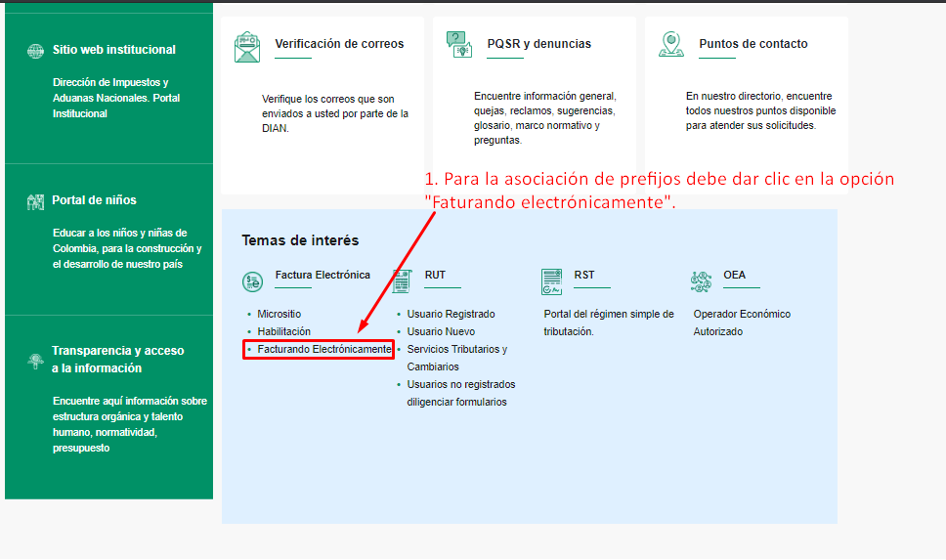This screenshot has width=946, height=560.
Task: Open the Usuario Registrado link
Action: coord(451,314)
